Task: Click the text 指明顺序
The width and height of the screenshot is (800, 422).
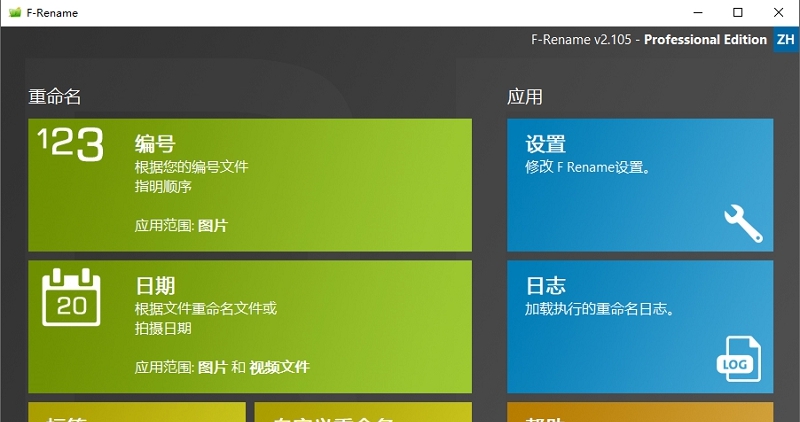Action: point(163,187)
